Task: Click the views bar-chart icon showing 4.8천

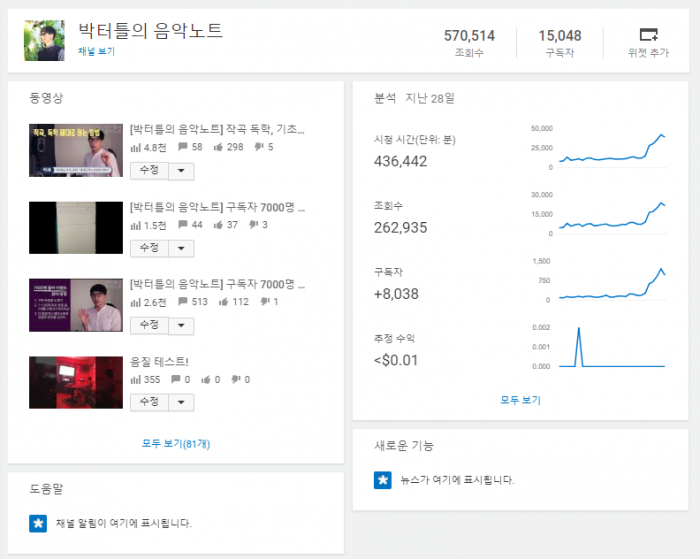Action: coord(136,147)
